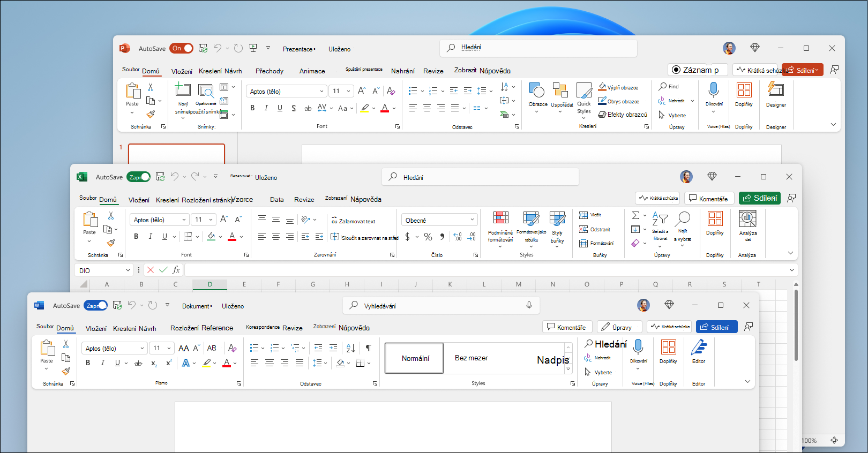This screenshot has height=453, width=868.
Task: Open font size dropdown in Excel
Action: coord(211,220)
